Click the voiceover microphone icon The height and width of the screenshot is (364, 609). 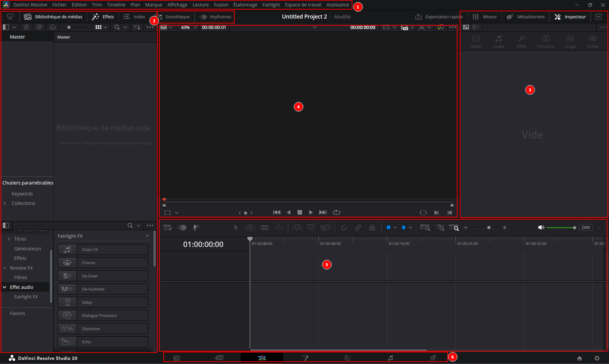(196, 228)
